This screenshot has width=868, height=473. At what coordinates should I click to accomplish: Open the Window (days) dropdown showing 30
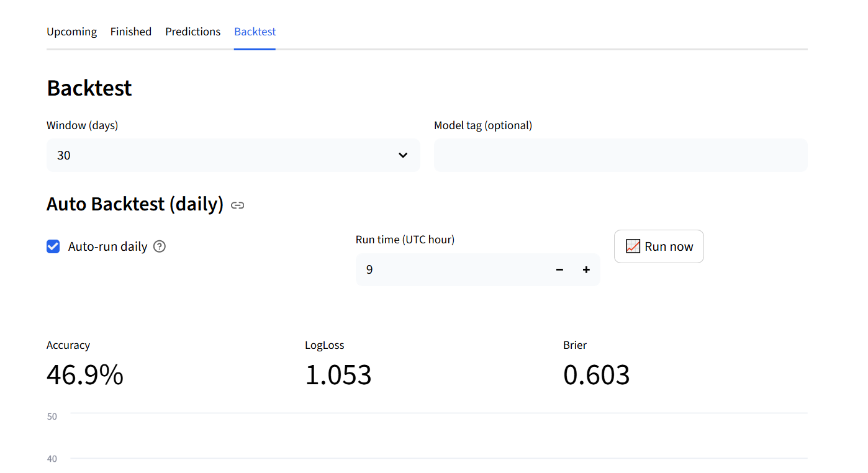224,155
